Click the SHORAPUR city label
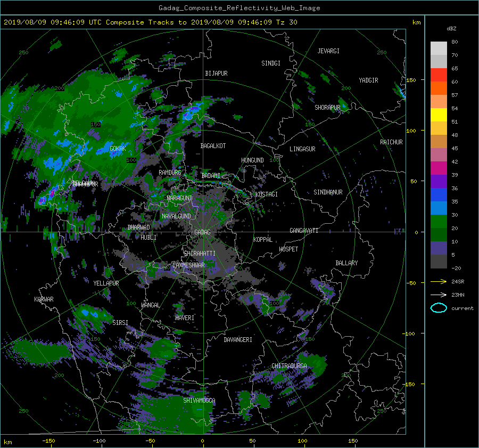This screenshot has height=448, width=479. pos(327,108)
